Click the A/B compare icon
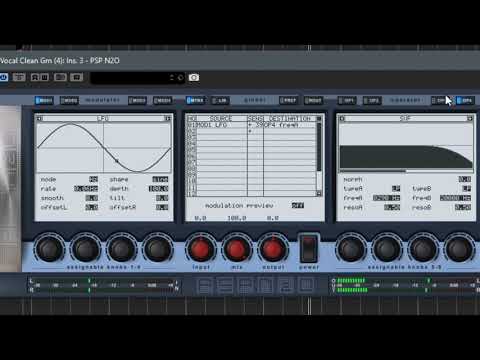The image size is (480, 360). 40,77
